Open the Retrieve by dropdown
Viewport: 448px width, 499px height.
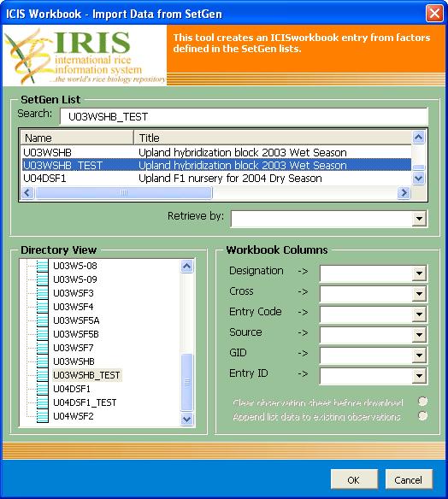pyautogui.click(x=419, y=219)
